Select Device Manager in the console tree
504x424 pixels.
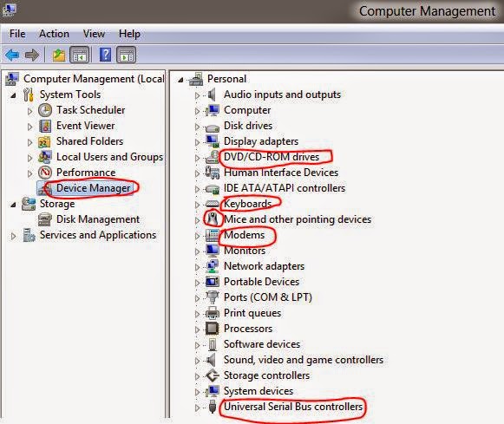pyautogui.click(x=94, y=188)
